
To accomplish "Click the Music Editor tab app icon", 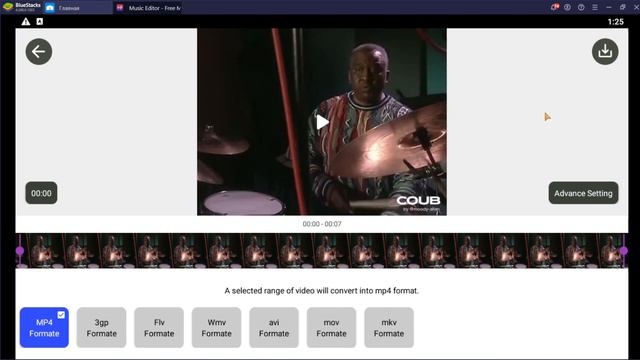I will [x=120, y=8].
